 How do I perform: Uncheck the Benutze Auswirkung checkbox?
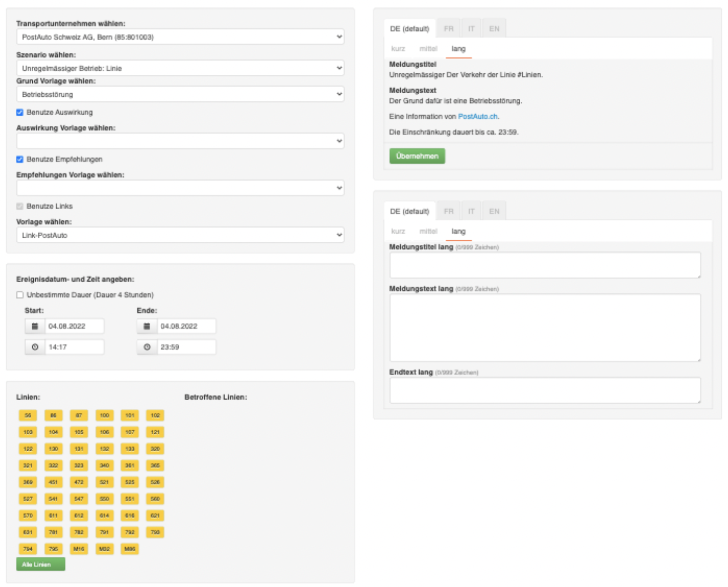click(x=20, y=112)
